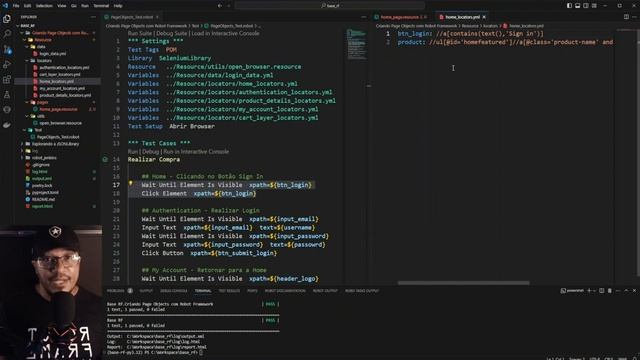Click the command center search box
The width and height of the screenshot is (640, 360).
pos(330,6)
